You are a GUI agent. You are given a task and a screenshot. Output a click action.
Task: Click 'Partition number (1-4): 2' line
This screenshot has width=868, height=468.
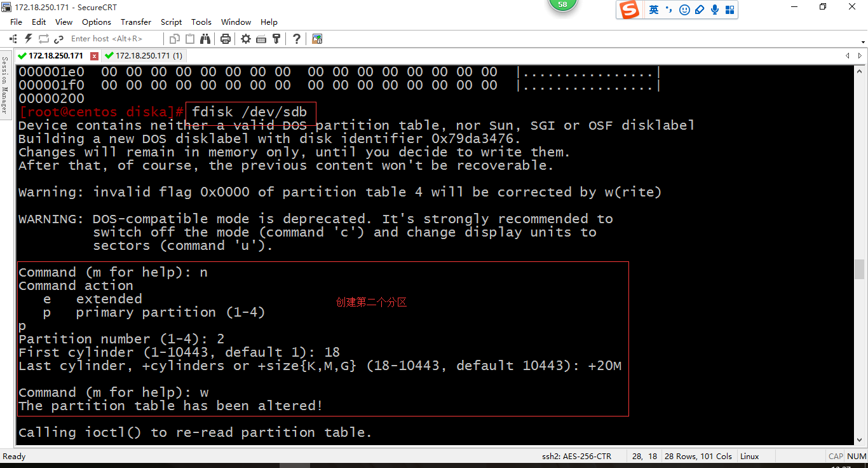coord(121,339)
